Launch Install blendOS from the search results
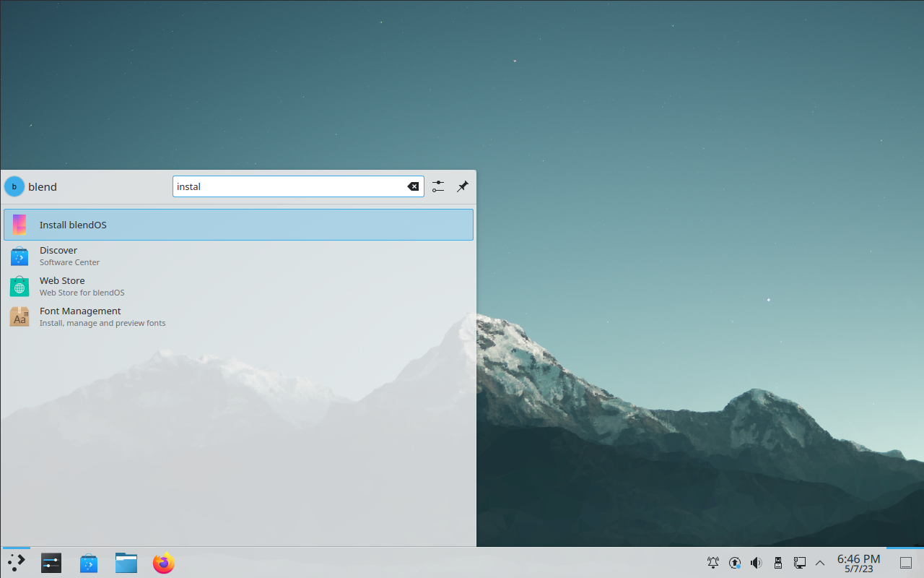The width and height of the screenshot is (924, 578). [x=238, y=225]
